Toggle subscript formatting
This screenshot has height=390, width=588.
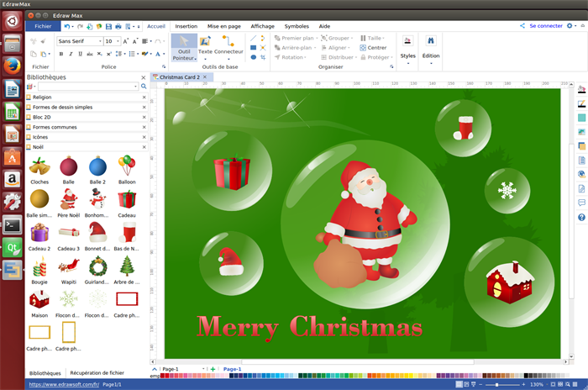99,54
